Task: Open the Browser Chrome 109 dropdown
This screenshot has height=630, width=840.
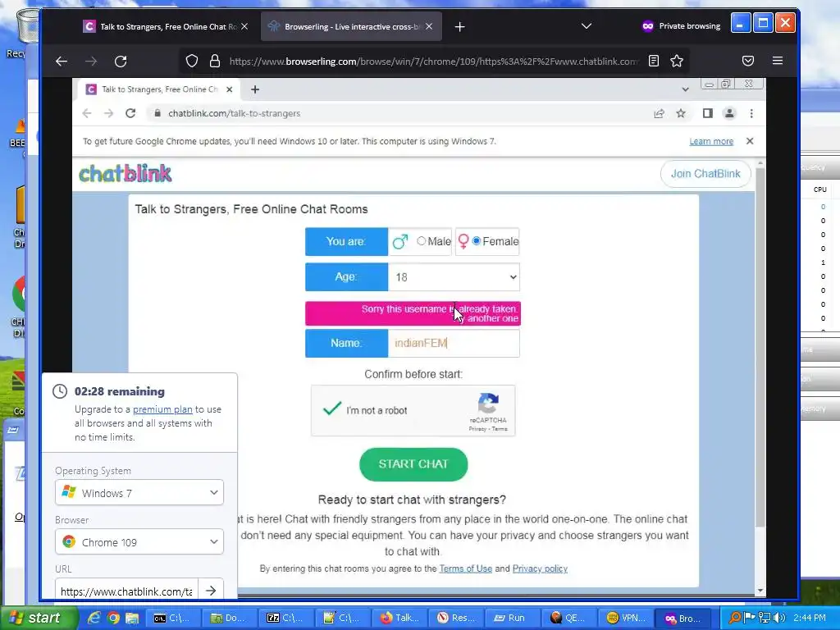Action: 139,542
